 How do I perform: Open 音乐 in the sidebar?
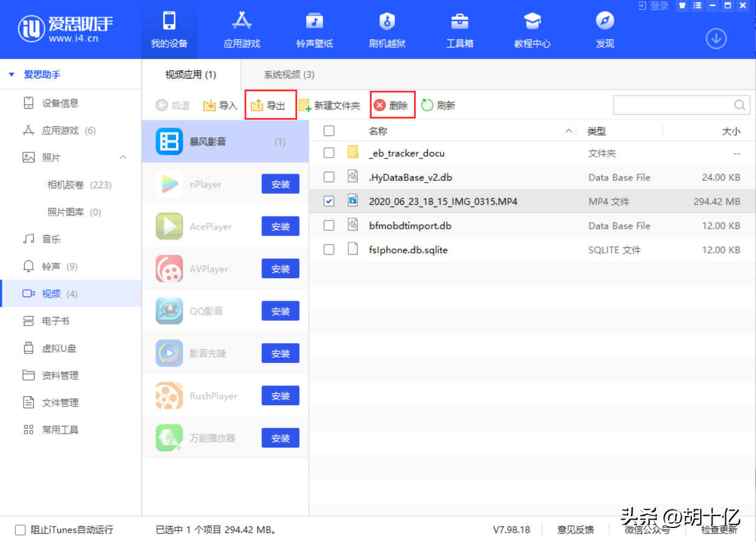coord(71,240)
